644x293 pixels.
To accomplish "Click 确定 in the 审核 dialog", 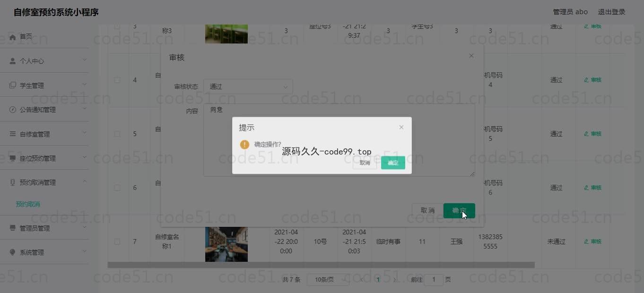I will (459, 210).
